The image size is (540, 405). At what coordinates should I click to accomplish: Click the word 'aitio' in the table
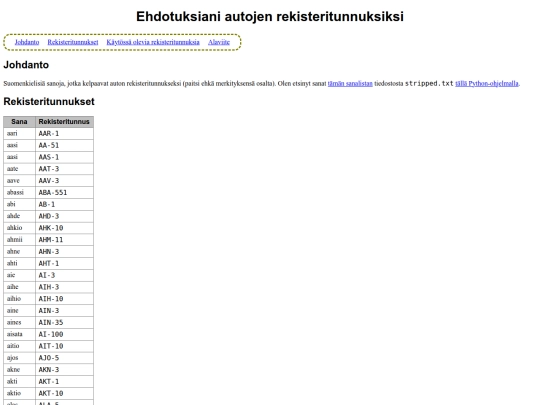[x=13, y=345]
